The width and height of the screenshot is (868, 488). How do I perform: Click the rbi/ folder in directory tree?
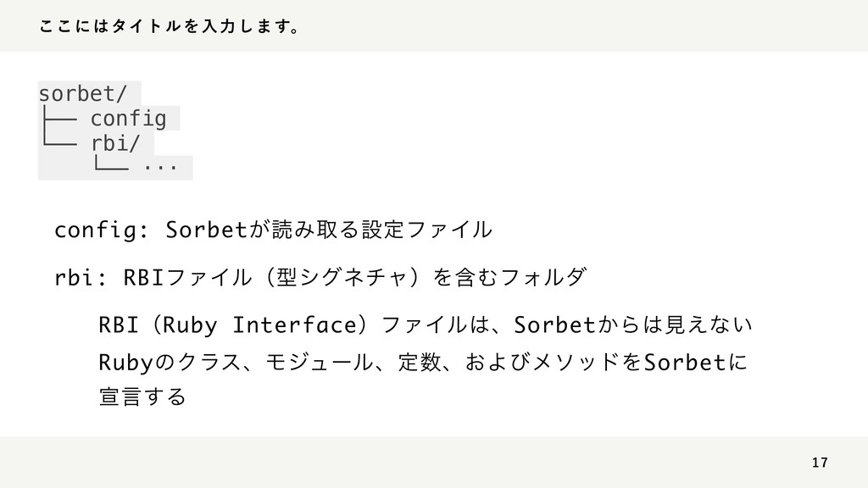tap(115, 143)
